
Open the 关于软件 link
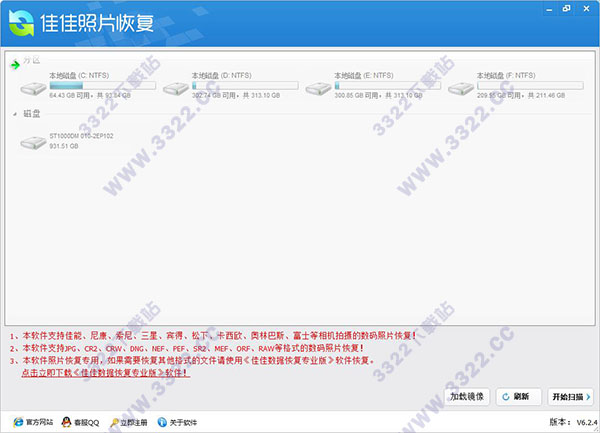point(183,423)
